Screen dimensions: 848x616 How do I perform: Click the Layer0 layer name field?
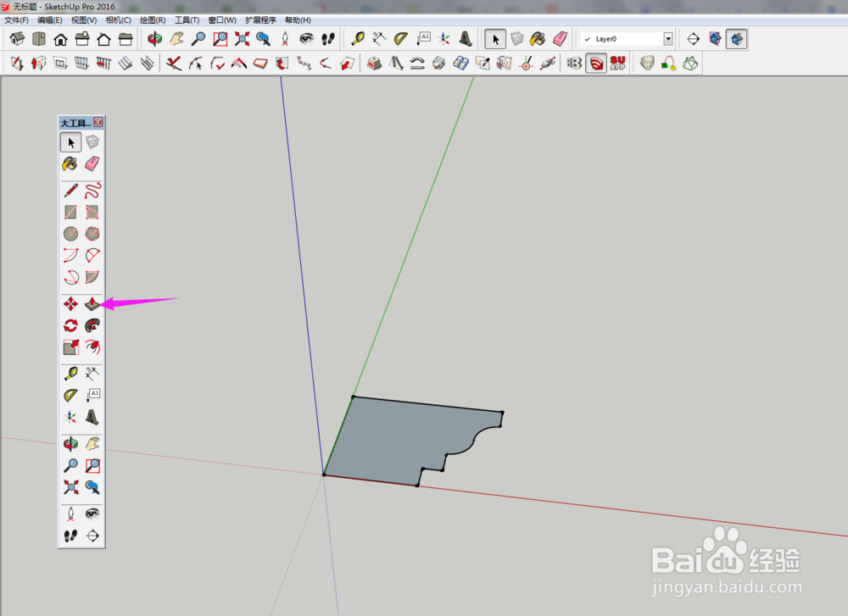(628, 39)
